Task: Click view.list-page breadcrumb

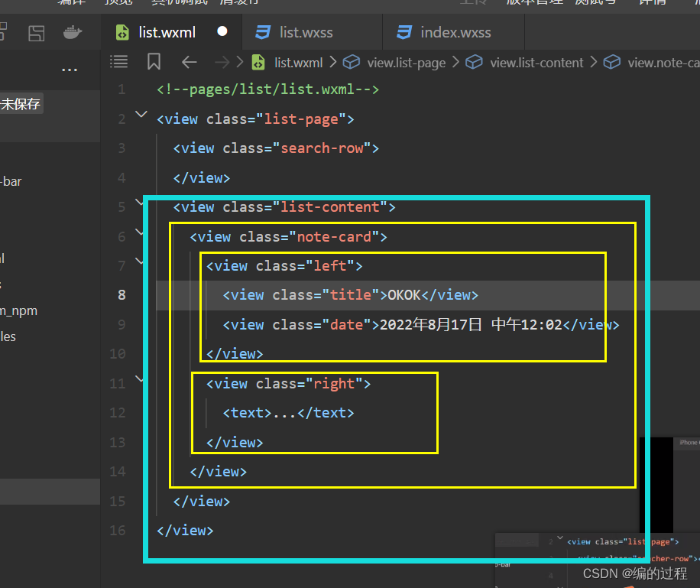Action: tap(407, 63)
